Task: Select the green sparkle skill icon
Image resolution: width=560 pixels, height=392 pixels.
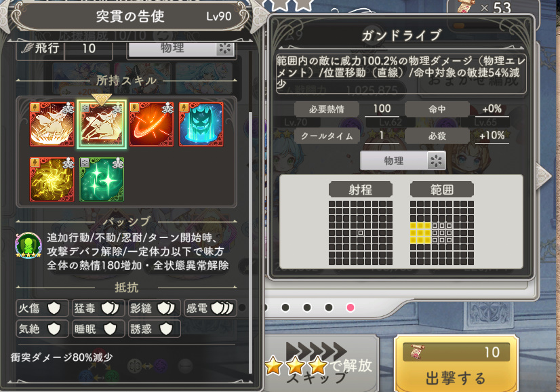Action: coord(102,179)
